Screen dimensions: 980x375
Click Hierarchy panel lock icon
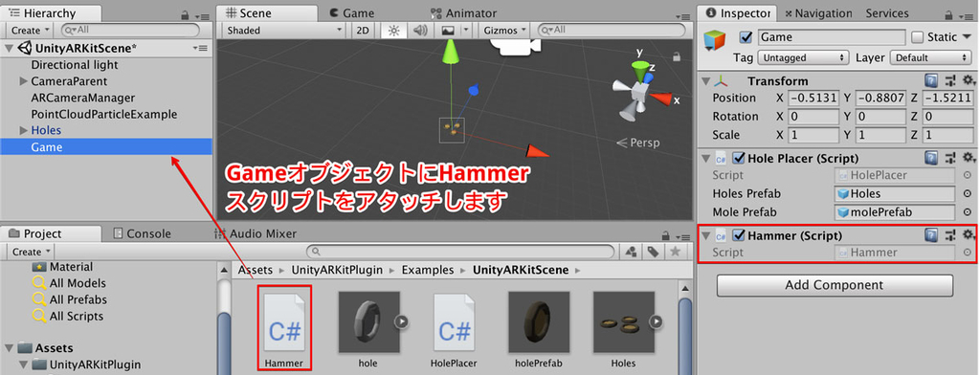(x=185, y=14)
